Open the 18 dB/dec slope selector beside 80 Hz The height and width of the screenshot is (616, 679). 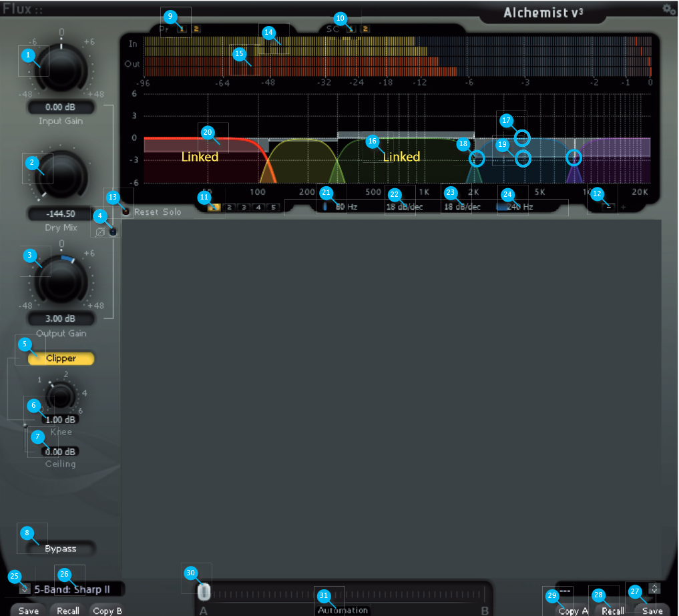point(404,207)
